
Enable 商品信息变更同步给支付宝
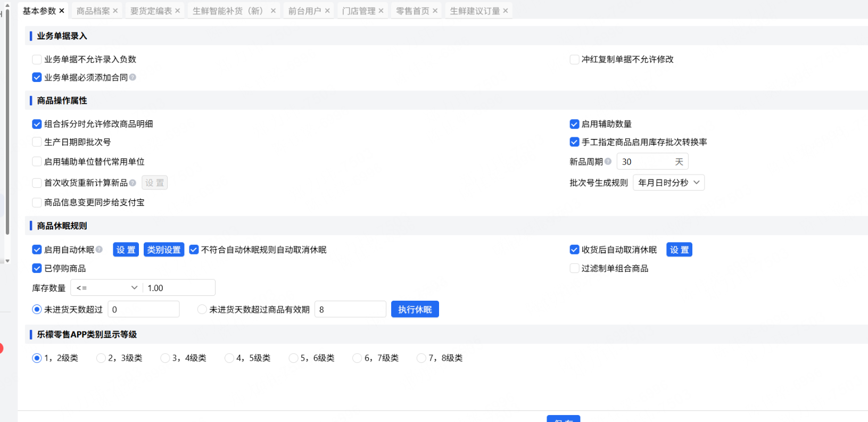[x=37, y=202]
